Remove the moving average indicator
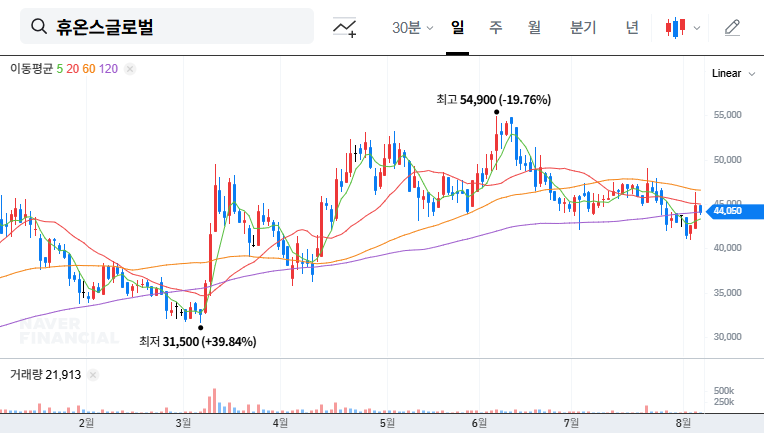The width and height of the screenshot is (764, 433). pyautogui.click(x=130, y=69)
